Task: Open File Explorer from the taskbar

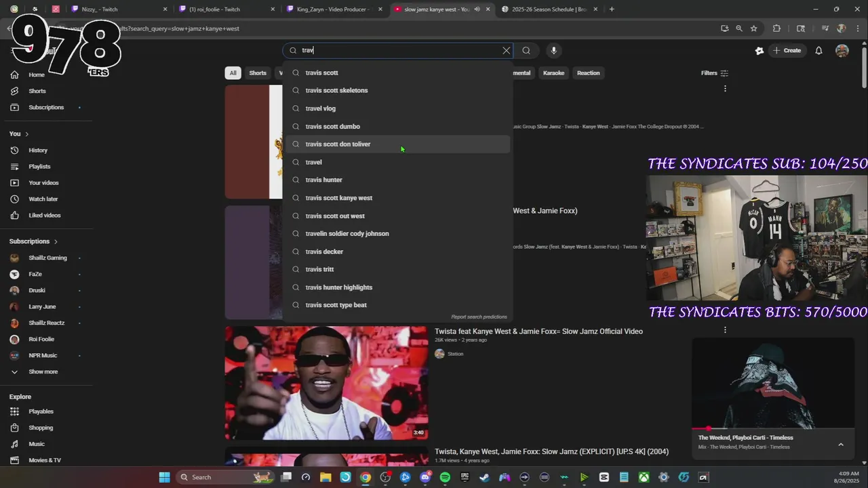Action: point(325,477)
